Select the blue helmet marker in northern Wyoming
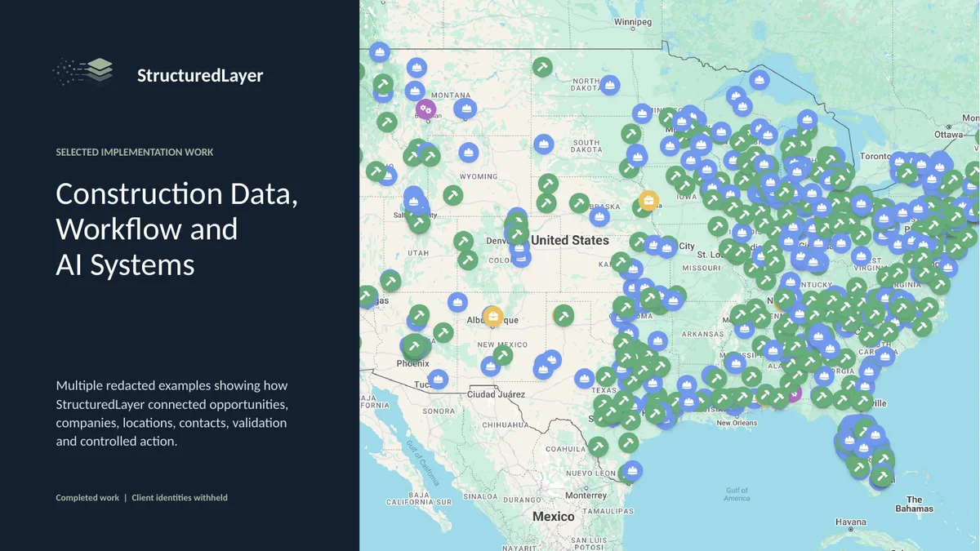The width and height of the screenshot is (980, 551). pos(468,151)
